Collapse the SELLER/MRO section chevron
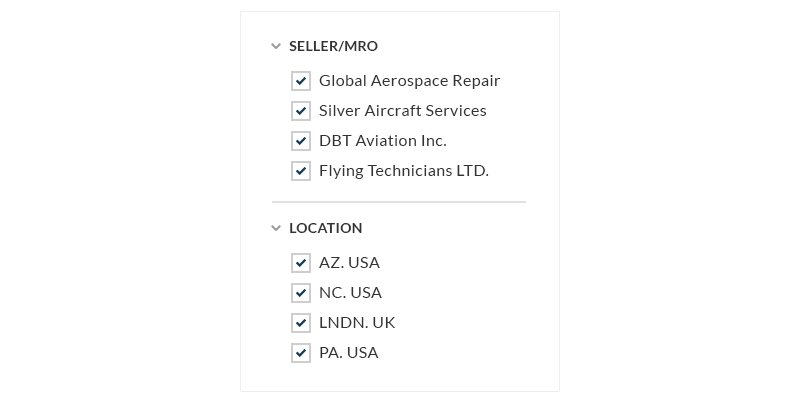800x403 pixels. pos(276,46)
